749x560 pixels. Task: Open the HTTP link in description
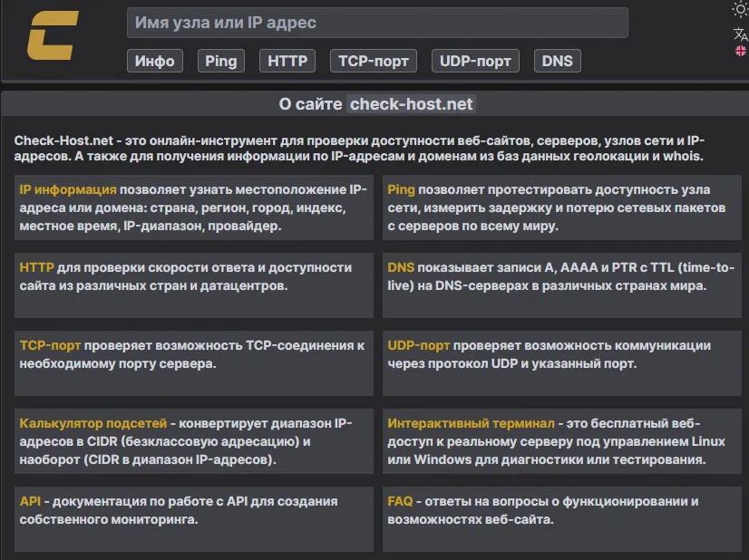[37, 267]
